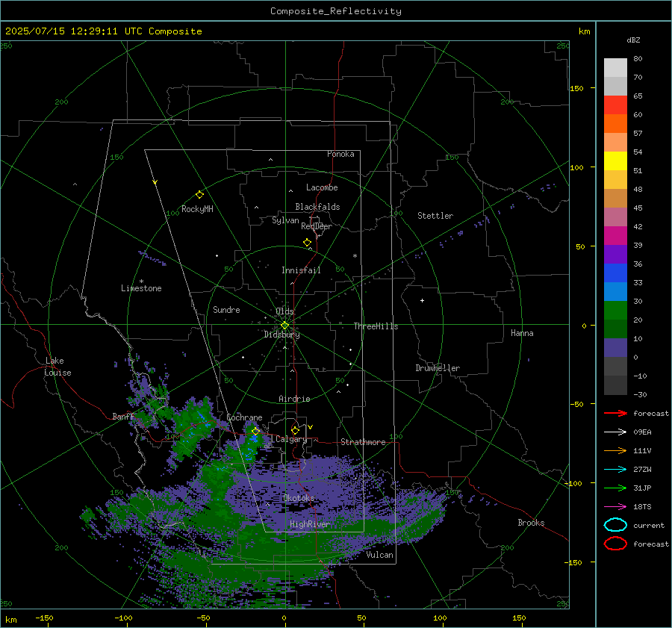Screen dimensions: 672x628
Task: Click the Airdrie city label
Action: coord(294,399)
